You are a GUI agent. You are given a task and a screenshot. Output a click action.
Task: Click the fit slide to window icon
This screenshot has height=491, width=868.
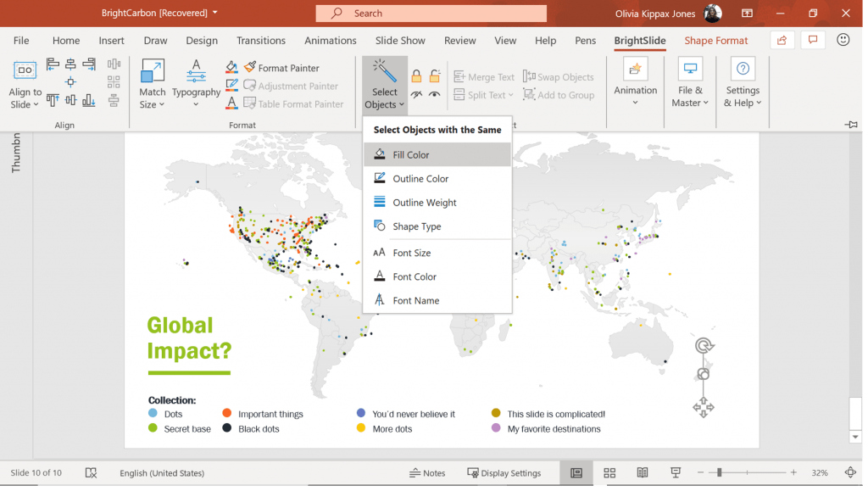(850, 473)
